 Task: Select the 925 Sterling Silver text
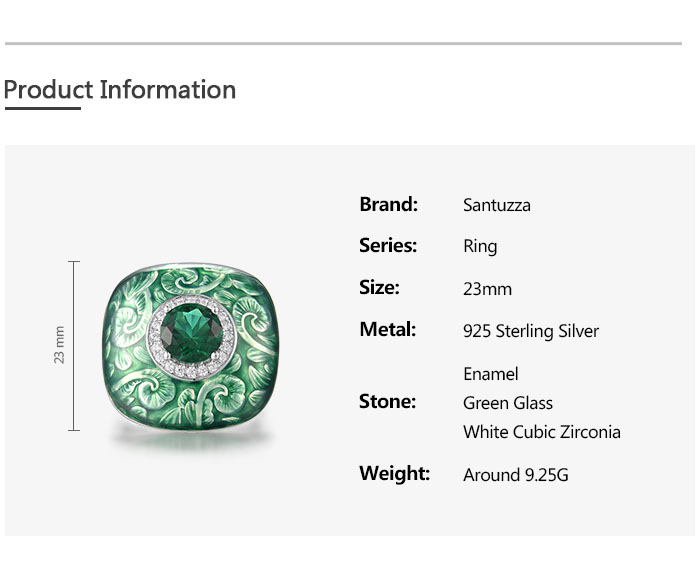[531, 331]
